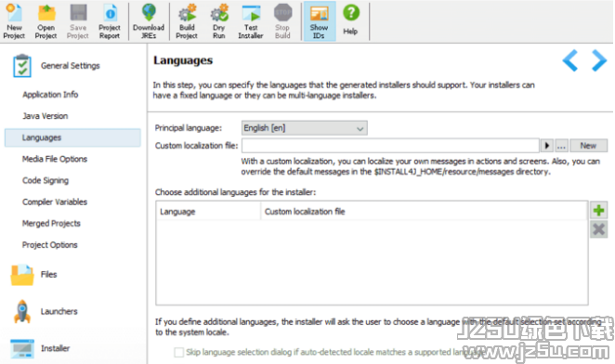The width and height of the screenshot is (615, 364).
Task: Start Build Project from toolbar
Action: tap(187, 21)
